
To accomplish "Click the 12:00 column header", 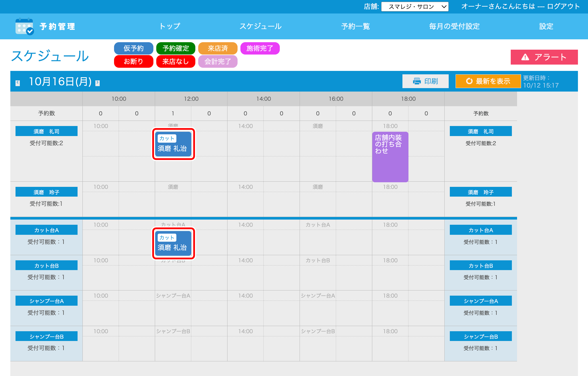I will click(191, 99).
